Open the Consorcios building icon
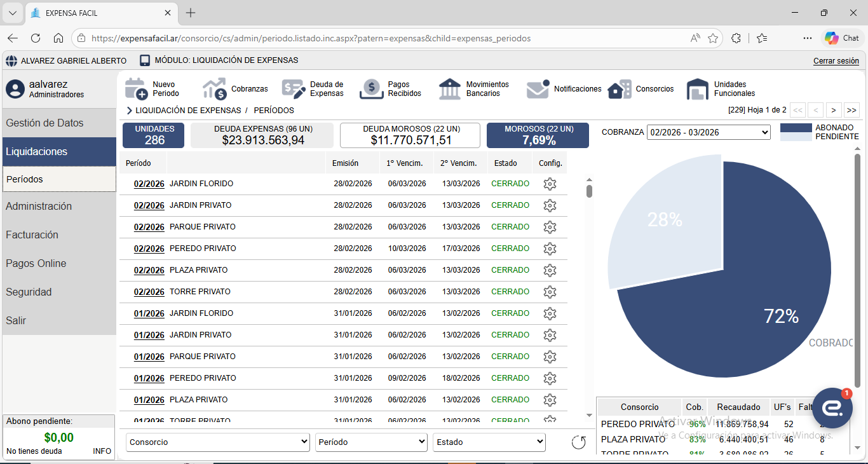This screenshot has height=464, width=868. click(x=620, y=89)
